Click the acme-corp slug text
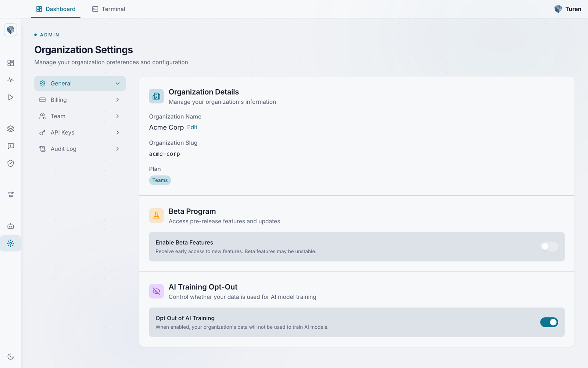The width and height of the screenshot is (588, 368). click(x=165, y=154)
